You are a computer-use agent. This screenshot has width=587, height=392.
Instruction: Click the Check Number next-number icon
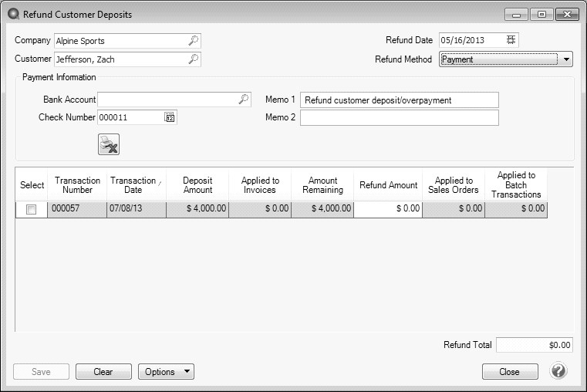[x=170, y=117]
